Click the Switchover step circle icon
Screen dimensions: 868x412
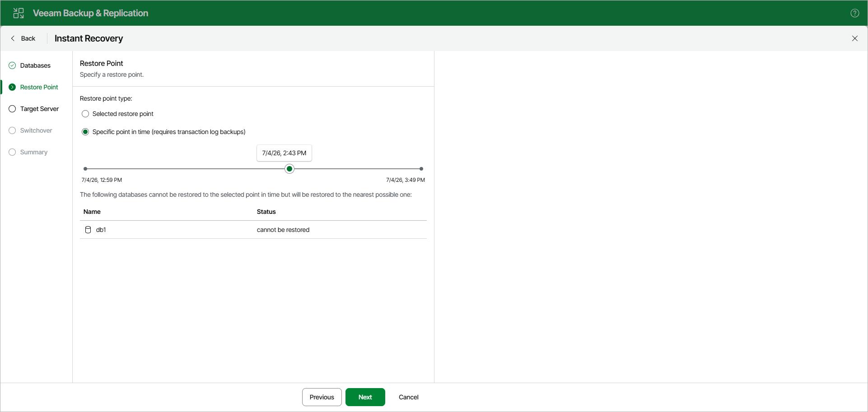[x=12, y=130]
